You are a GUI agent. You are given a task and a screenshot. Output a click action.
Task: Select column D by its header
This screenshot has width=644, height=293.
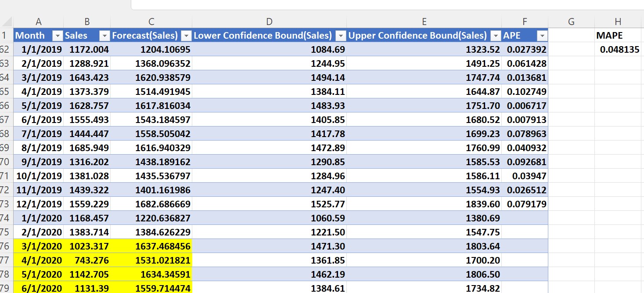click(x=269, y=22)
